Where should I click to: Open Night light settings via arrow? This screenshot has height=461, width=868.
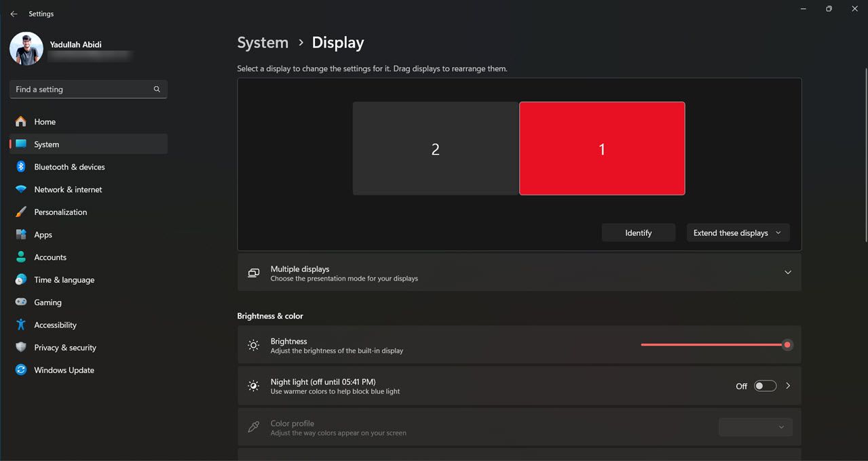pyautogui.click(x=788, y=385)
